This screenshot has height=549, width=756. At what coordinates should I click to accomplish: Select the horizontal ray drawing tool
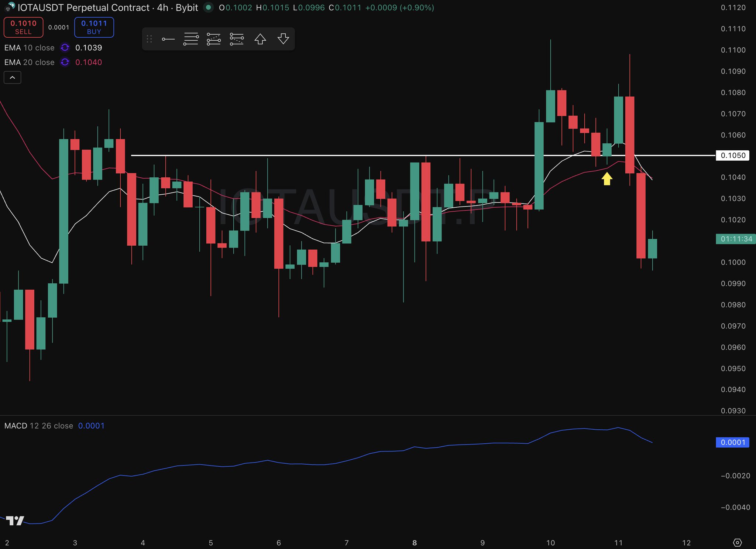[168, 39]
